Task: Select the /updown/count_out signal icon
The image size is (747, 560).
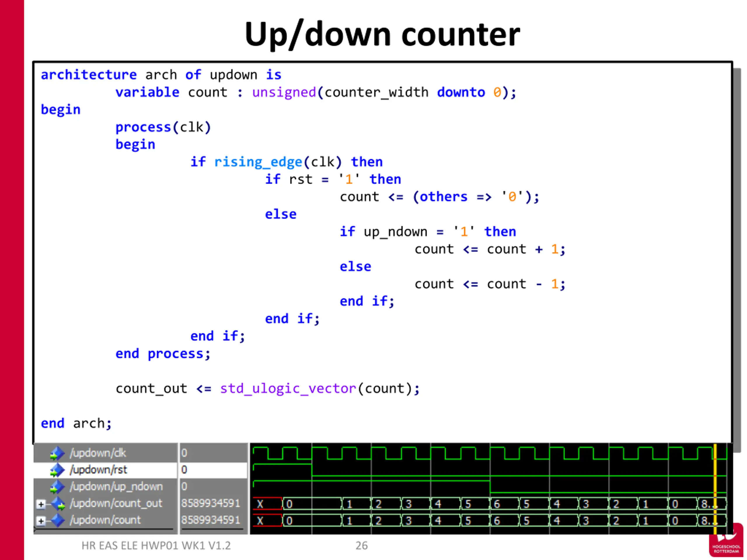Action: point(58,504)
